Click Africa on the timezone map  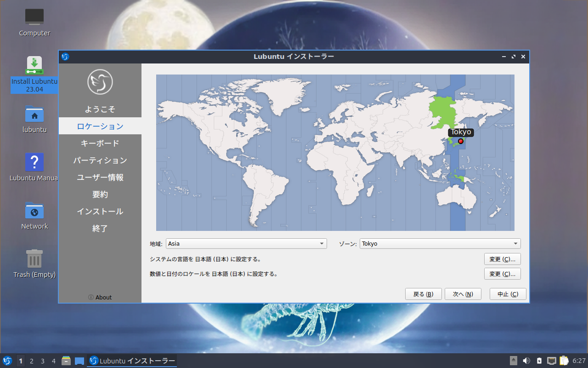click(340, 172)
